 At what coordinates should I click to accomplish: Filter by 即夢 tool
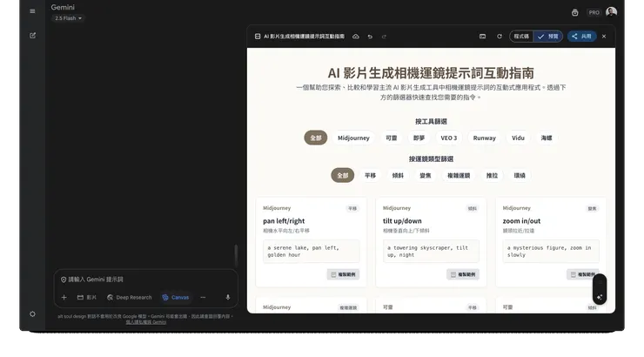[x=419, y=138]
